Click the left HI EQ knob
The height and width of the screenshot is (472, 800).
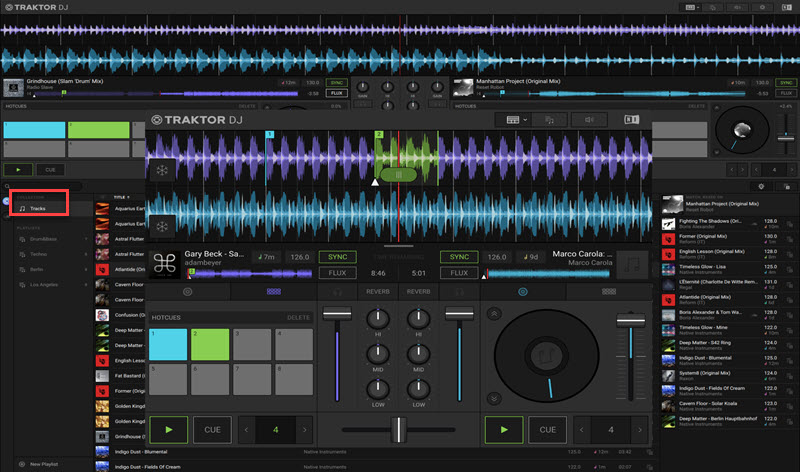click(378, 319)
